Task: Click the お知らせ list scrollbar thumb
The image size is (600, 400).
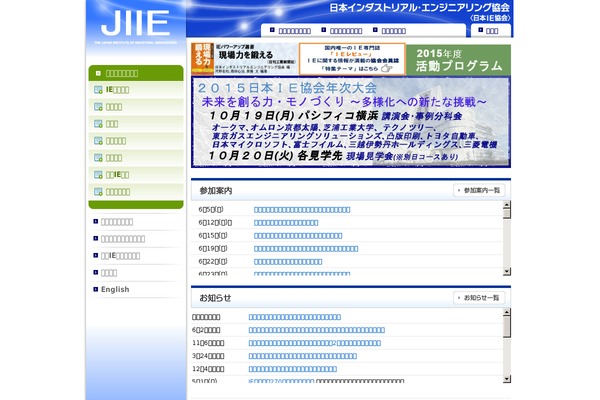Action: 507,324
